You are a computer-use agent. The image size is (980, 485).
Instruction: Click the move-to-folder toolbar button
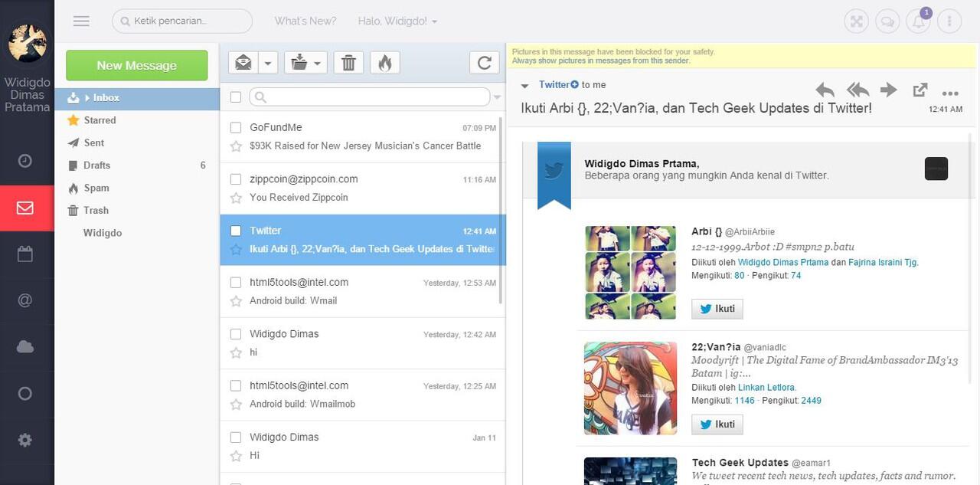pos(299,63)
